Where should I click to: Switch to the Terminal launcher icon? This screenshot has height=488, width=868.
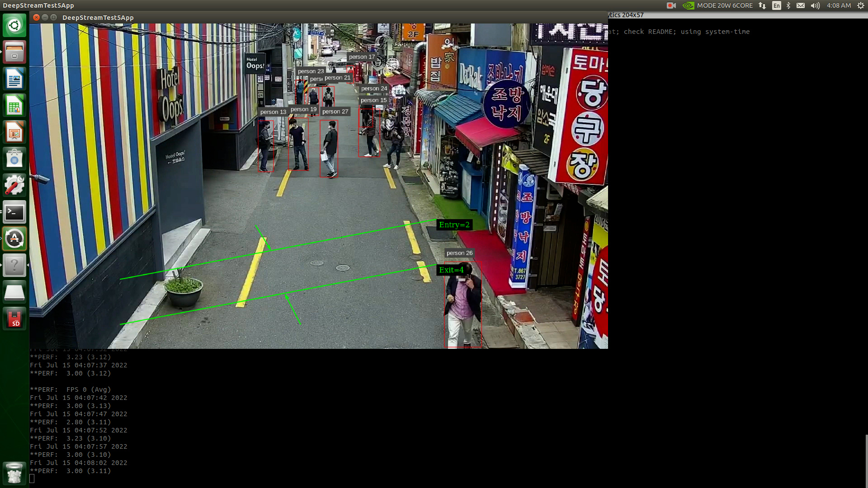click(14, 212)
